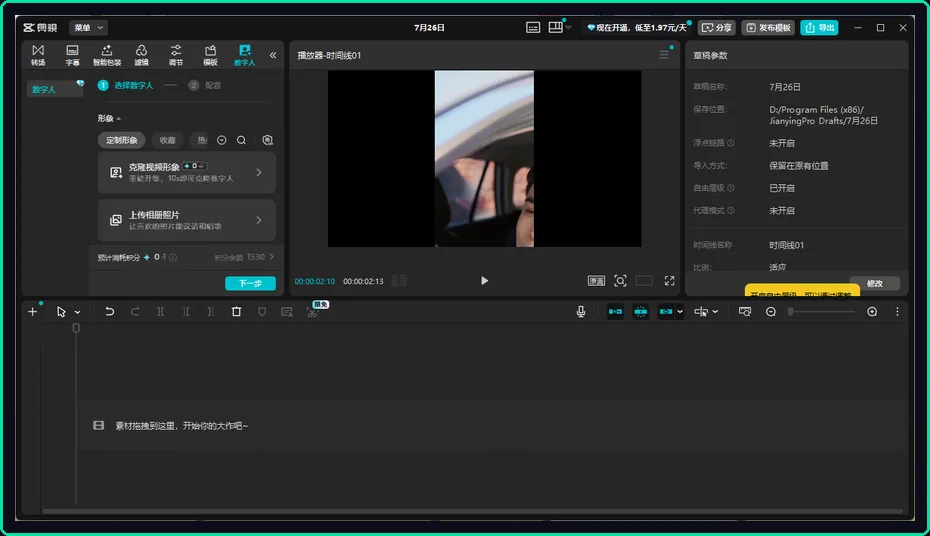Select the 收藏 favorites chip
Viewport: 930px width, 536px height.
point(167,140)
